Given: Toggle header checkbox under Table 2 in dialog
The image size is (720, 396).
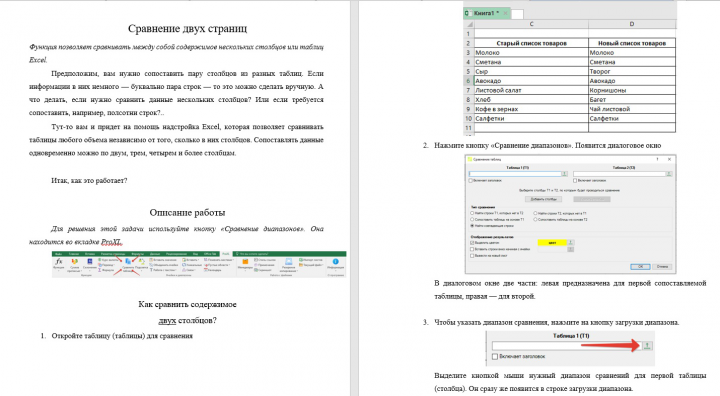Looking at the screenshot, I should [575, 181].
